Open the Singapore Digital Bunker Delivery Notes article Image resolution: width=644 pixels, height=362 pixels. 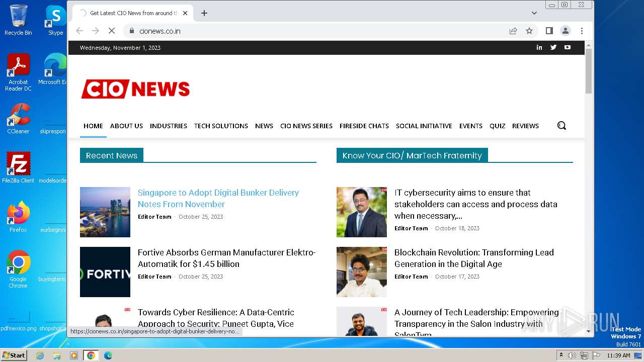(218, 198)
